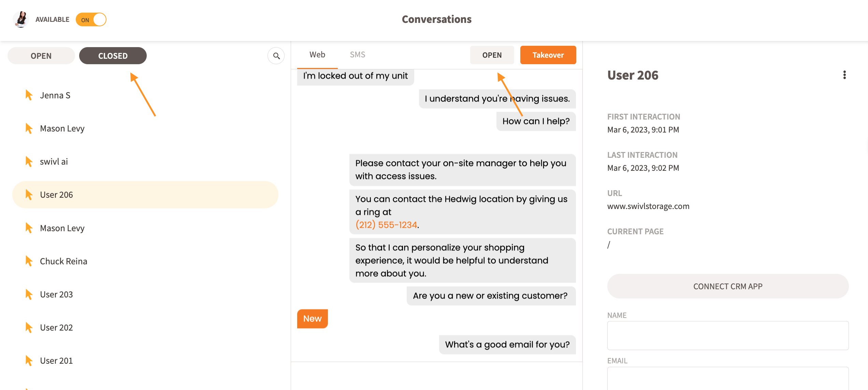Click the cursor icon beside Chuck Reina
Viewport: 868px width, 390px height.
pos(29,261)
